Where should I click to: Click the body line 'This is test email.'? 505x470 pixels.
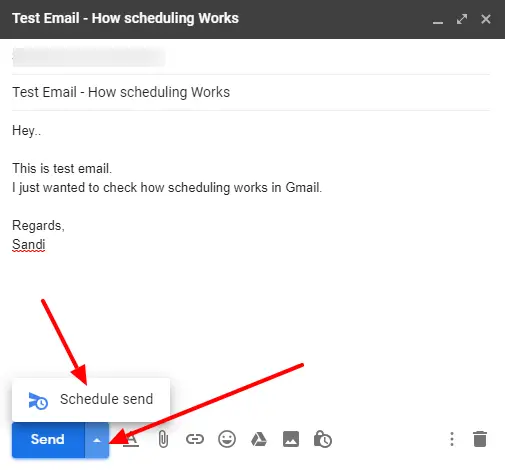pyautogui.click(x=62, y=168)
